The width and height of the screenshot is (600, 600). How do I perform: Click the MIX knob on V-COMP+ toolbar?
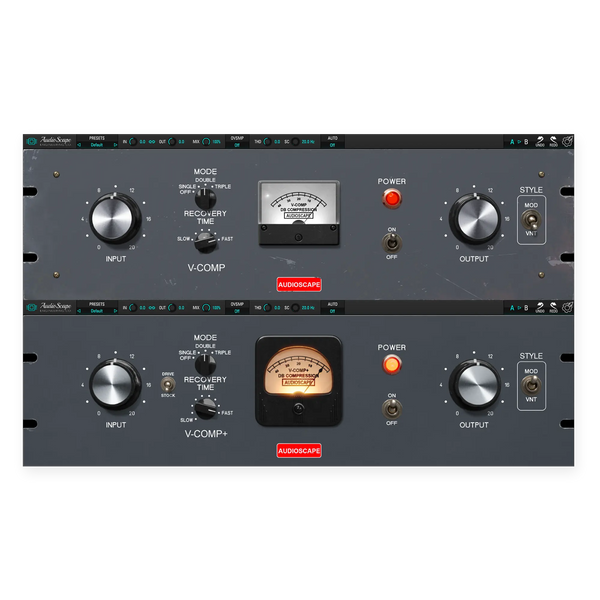(206, 308)
